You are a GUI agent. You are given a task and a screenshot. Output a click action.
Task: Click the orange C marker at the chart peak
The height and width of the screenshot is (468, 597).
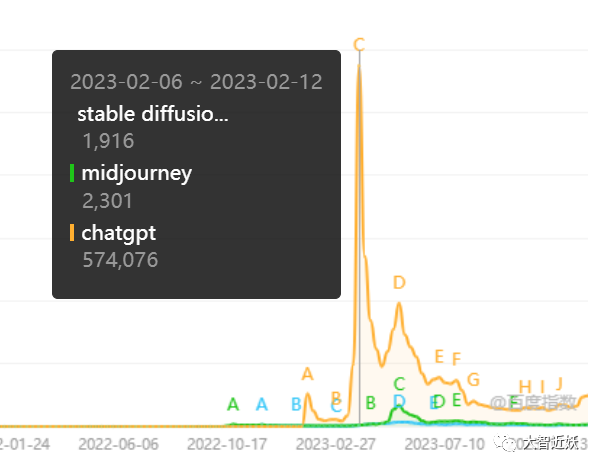359,45
